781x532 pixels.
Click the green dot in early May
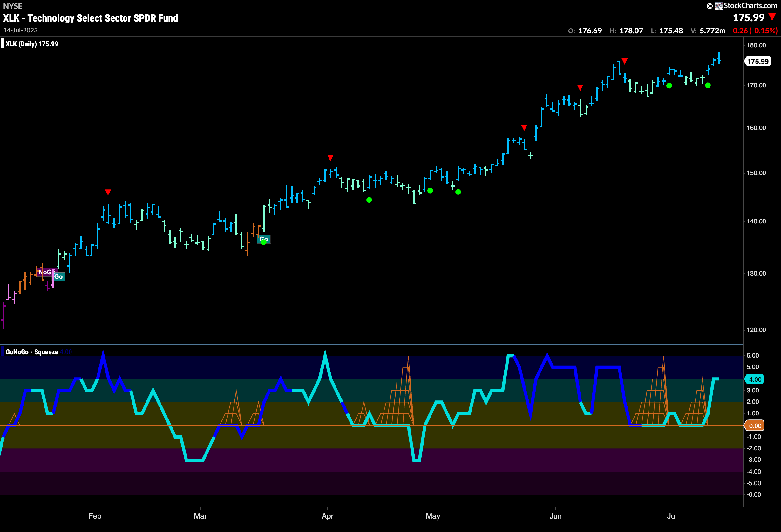click(430, 191)
